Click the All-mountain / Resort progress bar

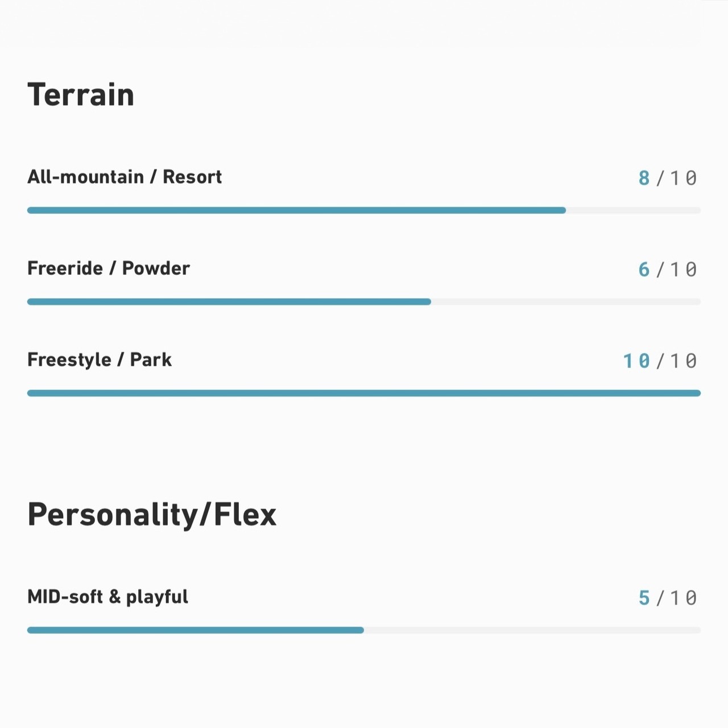tap(364, 210)
